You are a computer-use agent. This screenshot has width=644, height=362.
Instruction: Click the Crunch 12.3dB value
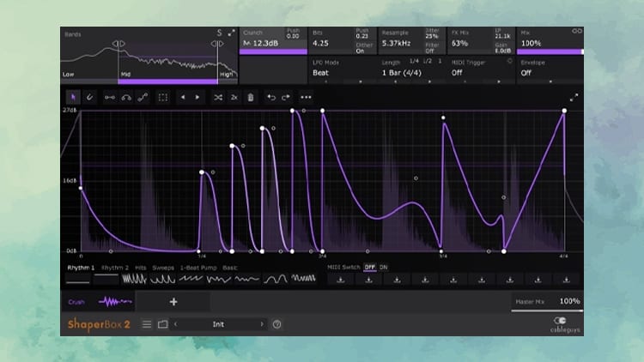point(265,43)
